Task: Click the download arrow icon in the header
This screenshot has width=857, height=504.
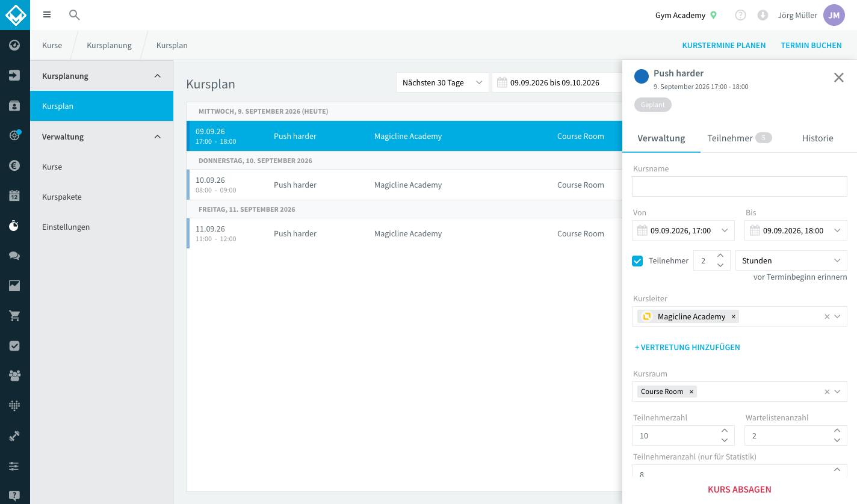Action: [763, 15]
